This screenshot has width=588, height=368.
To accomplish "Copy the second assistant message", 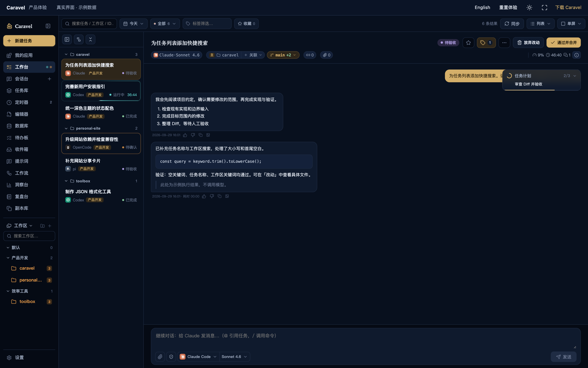I will click(220, 196).
